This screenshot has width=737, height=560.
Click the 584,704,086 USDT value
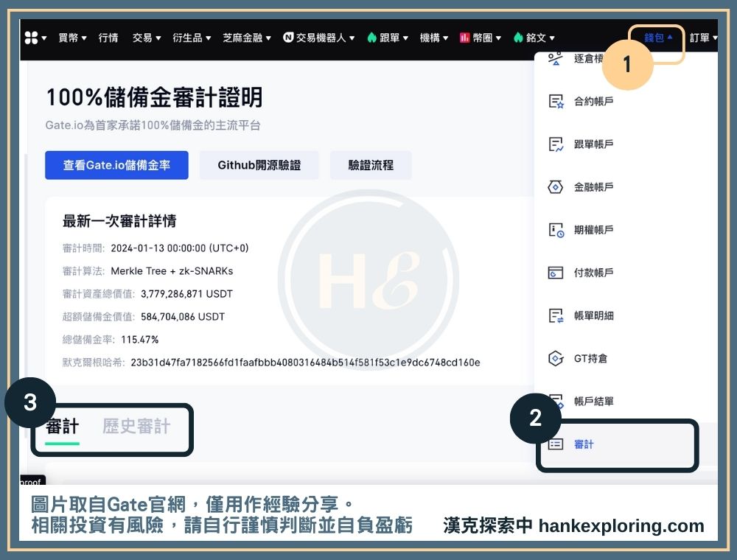pyautogui.click(x=183, y=317)
